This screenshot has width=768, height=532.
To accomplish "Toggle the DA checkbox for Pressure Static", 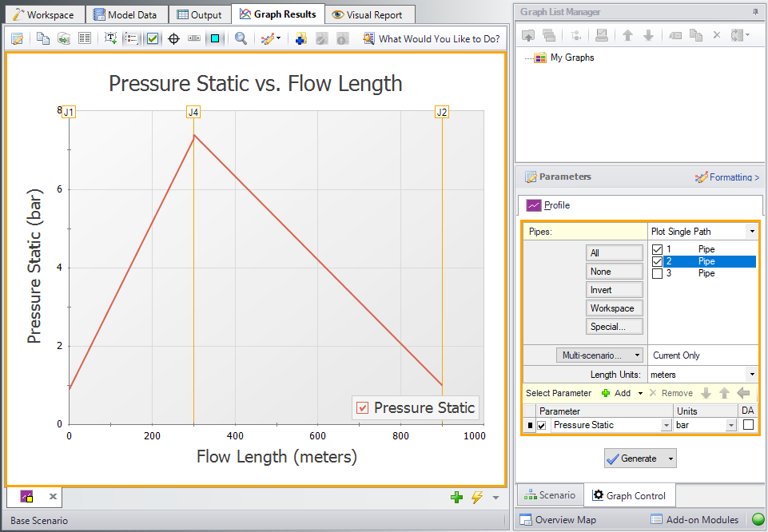I will pos(748,425).
